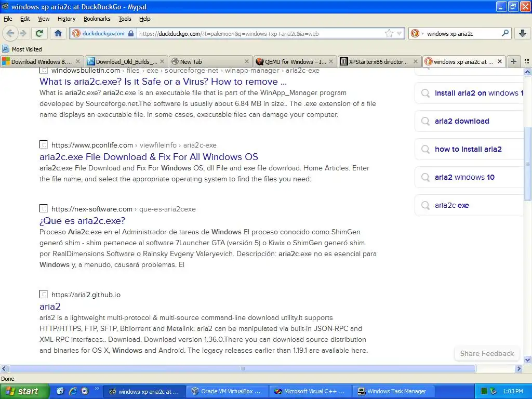Open the Edit menu

25,19
